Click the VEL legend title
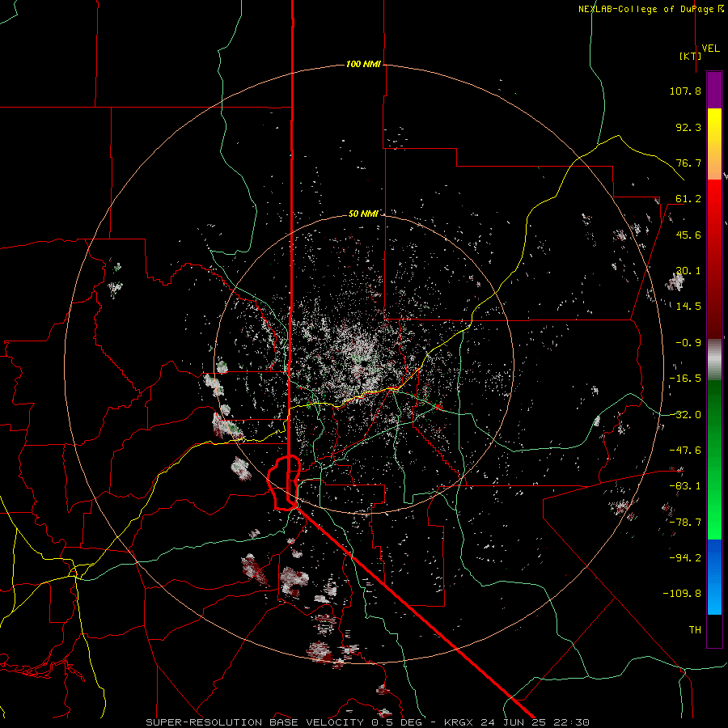Image resolution: width=728 pixels, height=728 pixels. pyautogui.click(x=711, y=49)
